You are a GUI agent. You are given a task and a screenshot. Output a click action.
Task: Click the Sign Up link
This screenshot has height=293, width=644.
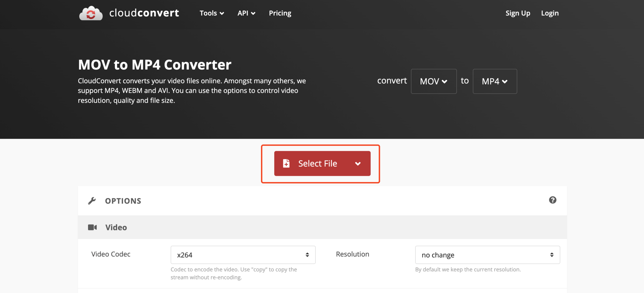[518, 13]
